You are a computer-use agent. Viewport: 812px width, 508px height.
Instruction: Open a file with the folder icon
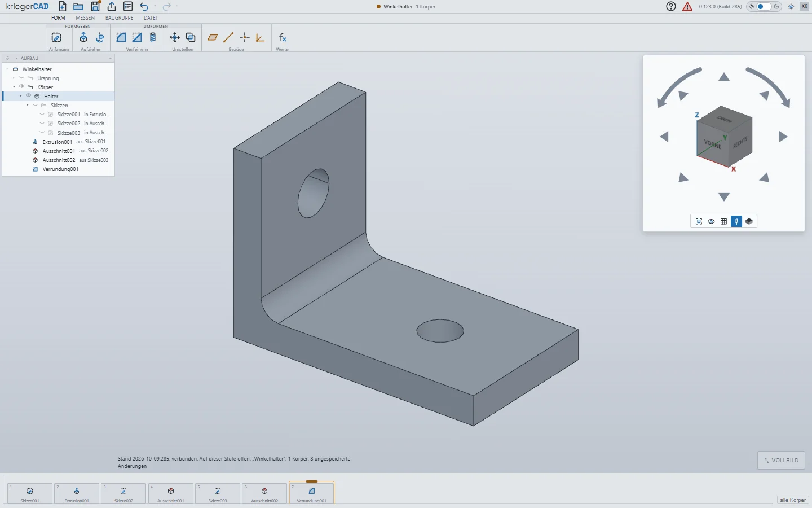pos(78,7)
